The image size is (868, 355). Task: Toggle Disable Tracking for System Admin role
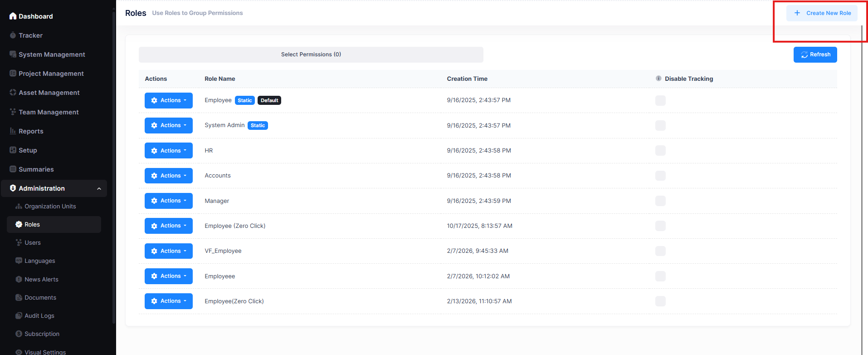pos(660,125)
